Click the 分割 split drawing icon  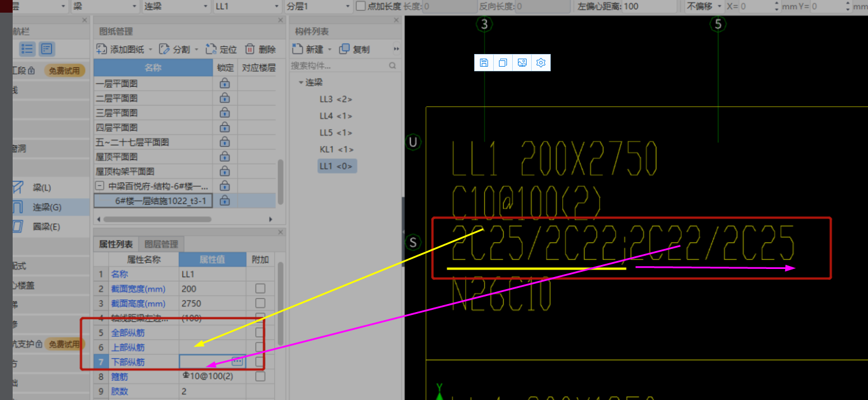164,49
